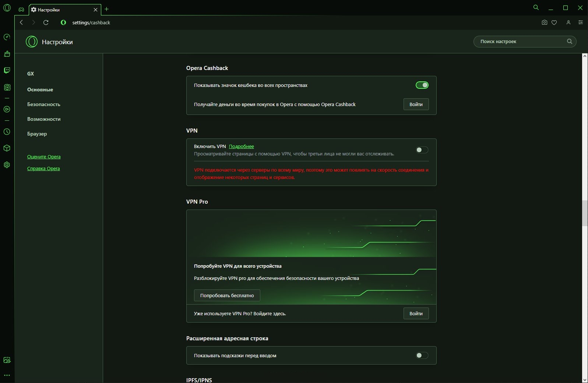Click magnifier icon in settings search
588x383 pixels.
pyautogui.click(x=570, y=41)
